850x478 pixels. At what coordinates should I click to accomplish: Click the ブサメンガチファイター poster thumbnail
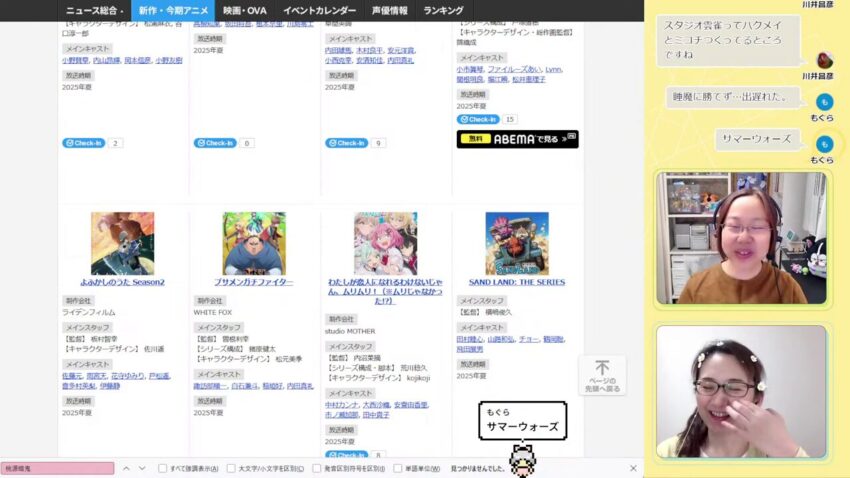pyautogui.click(x=254, y=243)
